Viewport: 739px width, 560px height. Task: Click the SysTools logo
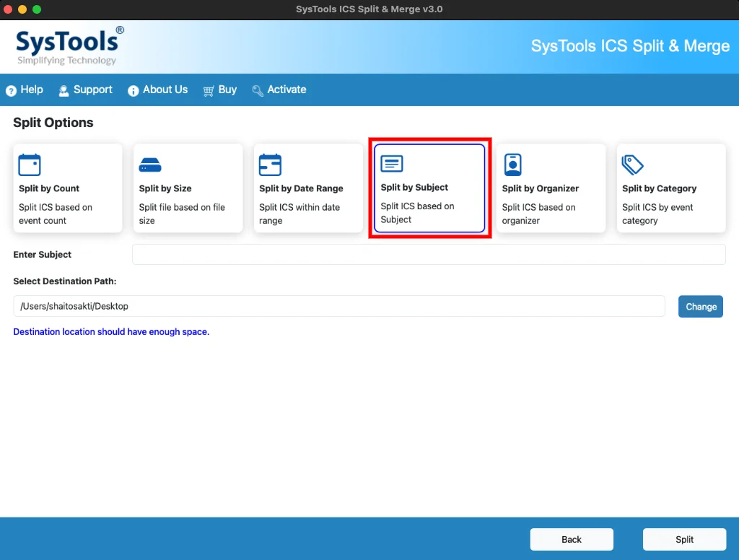point(70,45)
